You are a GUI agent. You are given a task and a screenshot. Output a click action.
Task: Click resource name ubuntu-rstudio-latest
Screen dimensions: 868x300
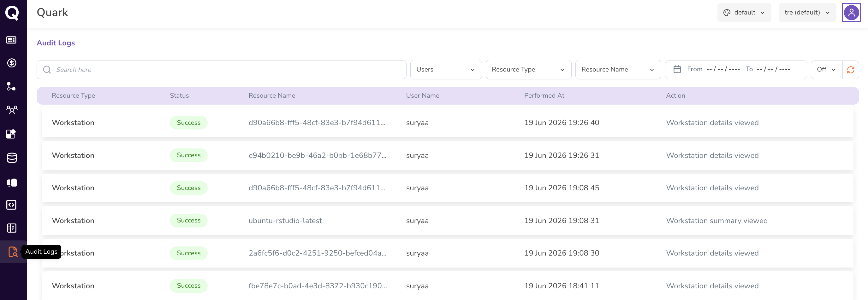(285, 221)
